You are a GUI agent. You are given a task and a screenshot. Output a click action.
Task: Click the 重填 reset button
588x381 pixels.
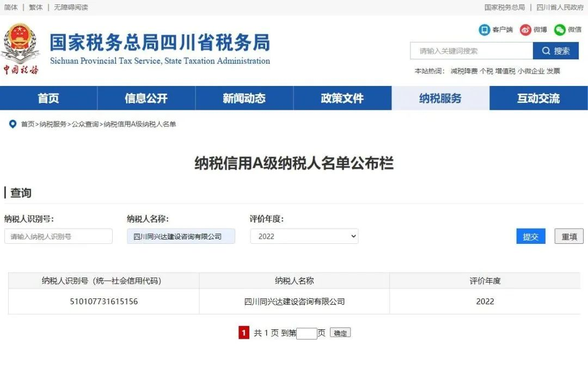[x=569, y=236]
